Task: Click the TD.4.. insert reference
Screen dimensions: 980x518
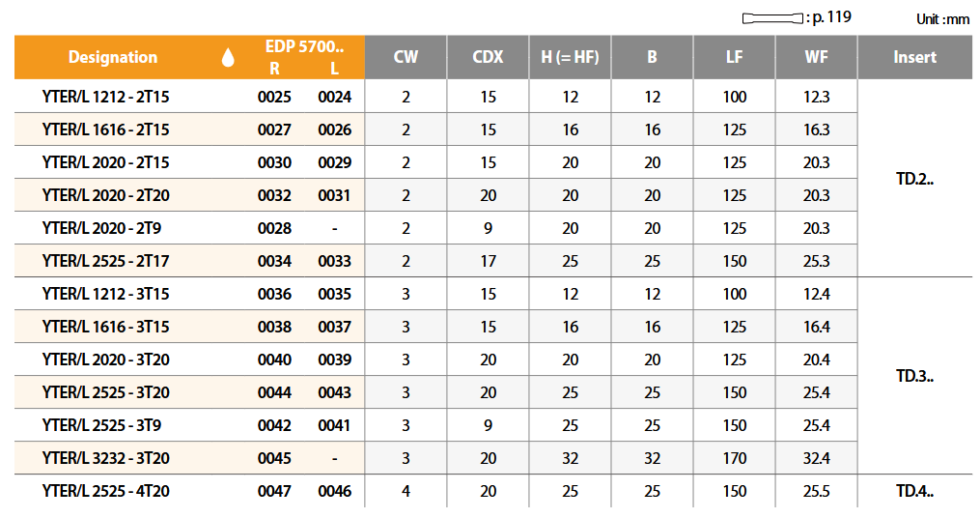Action: click(x=914, y=491)
